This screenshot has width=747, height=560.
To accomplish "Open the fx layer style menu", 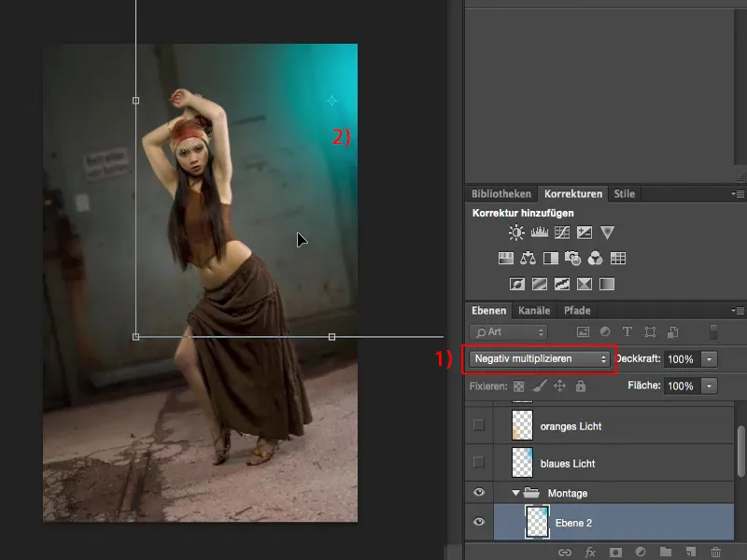I will (590, 553).
